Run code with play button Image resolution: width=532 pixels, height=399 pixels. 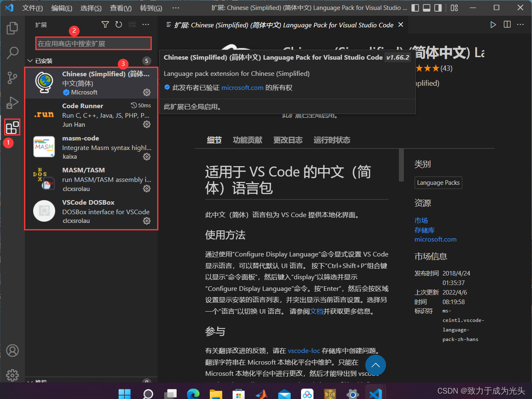click(493, 25)
